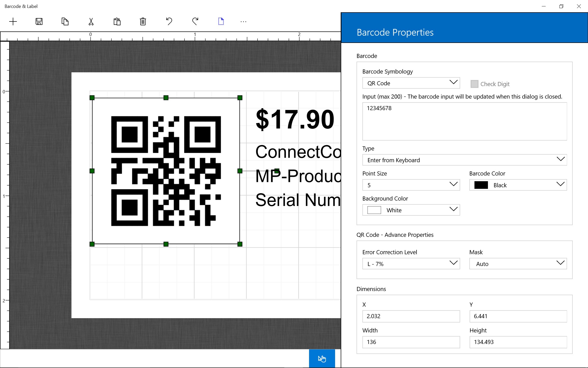Click the Copy icon in toolbar
This screenshot has height=368, width=588.
(x=65, y=21)
